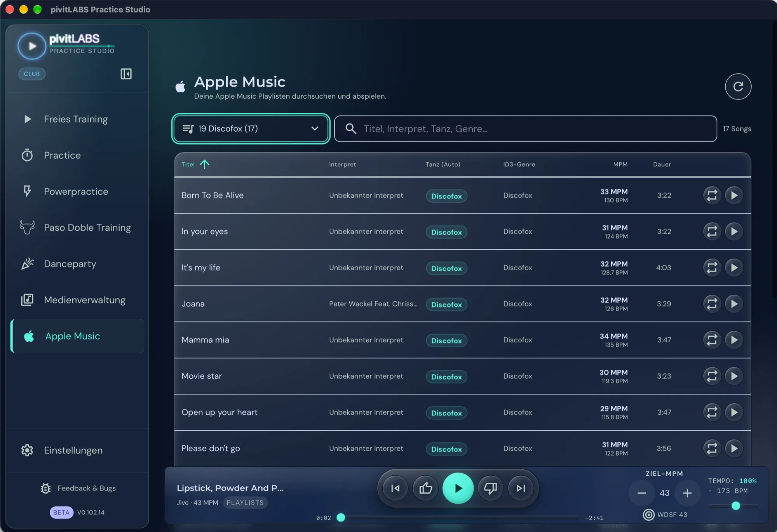Click the PLAYLISTS tag in player

(245, 502)
